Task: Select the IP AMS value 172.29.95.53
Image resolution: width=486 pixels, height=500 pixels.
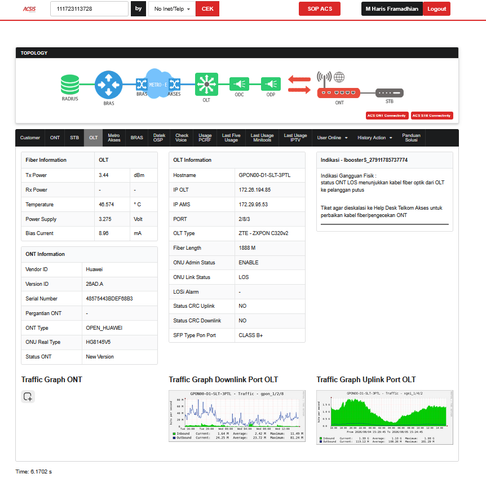Action: tap(253, 205)
